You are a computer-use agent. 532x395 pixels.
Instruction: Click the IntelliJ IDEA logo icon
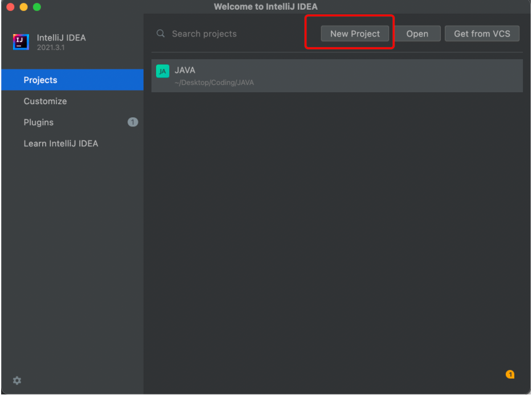pyautogui.click(x=21, y=42)
